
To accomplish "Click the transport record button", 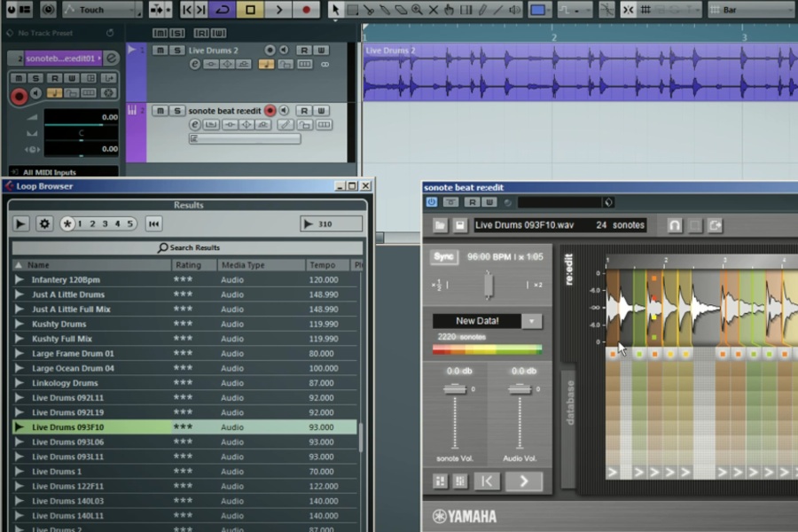I will pos(307,10).
